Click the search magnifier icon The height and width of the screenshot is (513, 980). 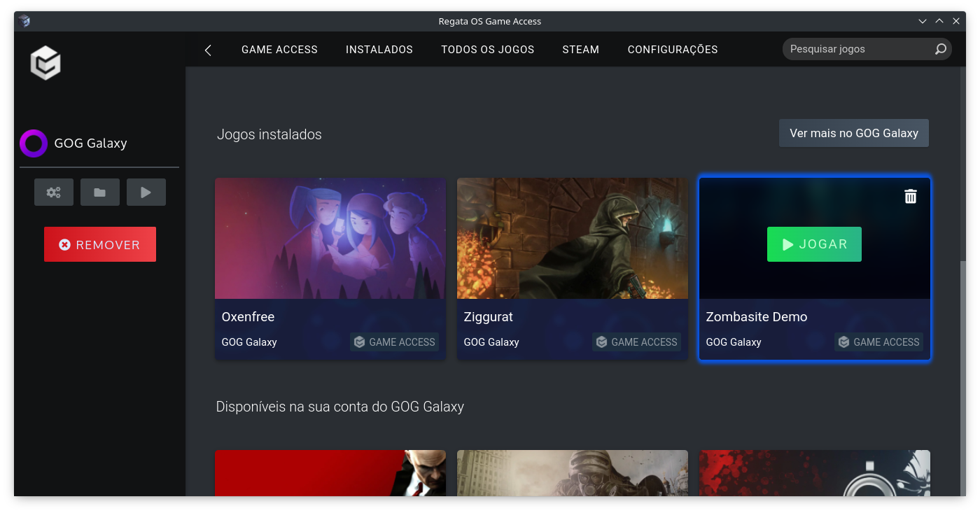[x=940, y=49]
